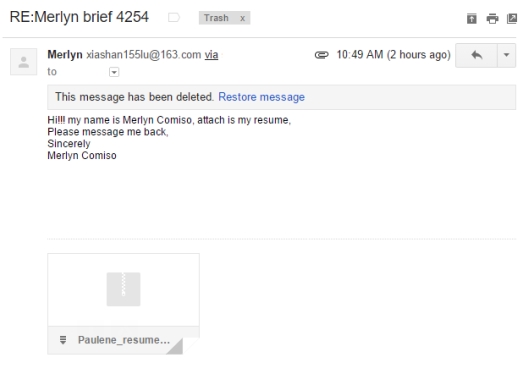Click the Paulene_resume attachment filename
The height and width of the screenshot is (374, 527).
click(124, 340)
